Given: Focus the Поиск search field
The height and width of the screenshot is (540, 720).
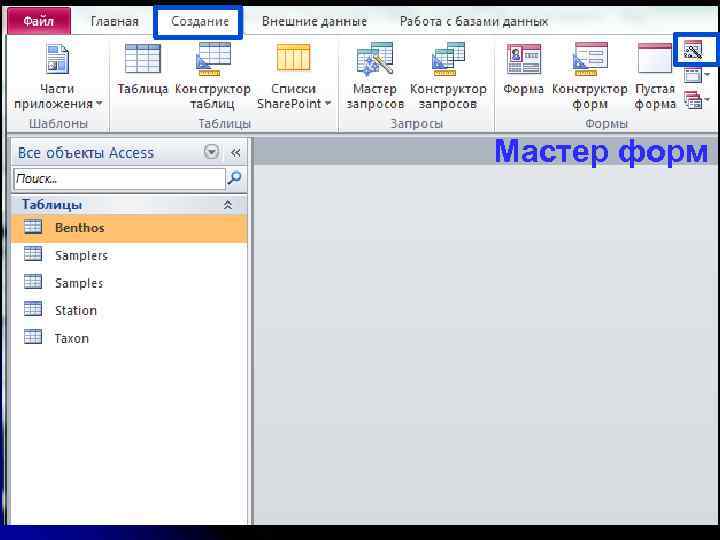Looking at the screenshot, I should point(119,179).
